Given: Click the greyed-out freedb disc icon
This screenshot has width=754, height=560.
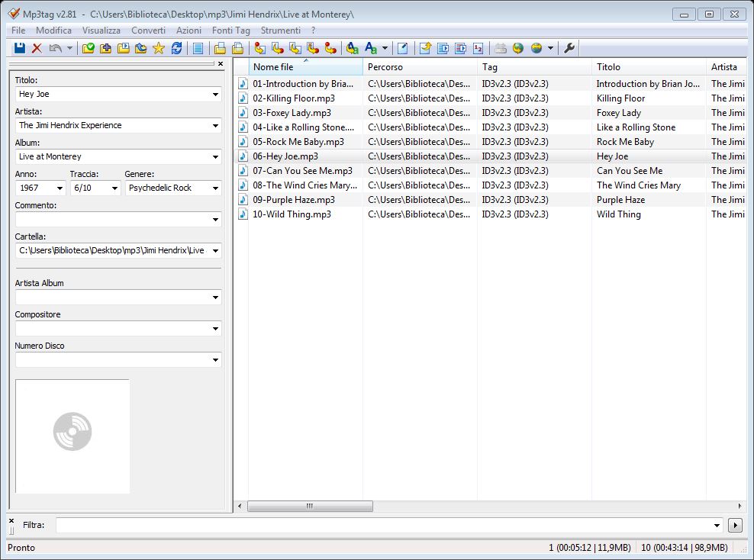Looking at the screenshot, I should (x=501, y=48).
